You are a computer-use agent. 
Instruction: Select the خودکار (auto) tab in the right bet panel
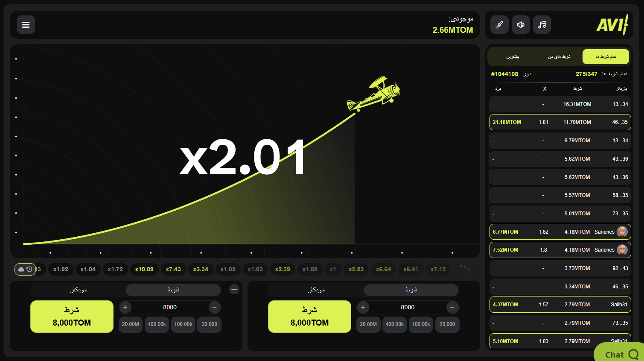tap(317, 290)
